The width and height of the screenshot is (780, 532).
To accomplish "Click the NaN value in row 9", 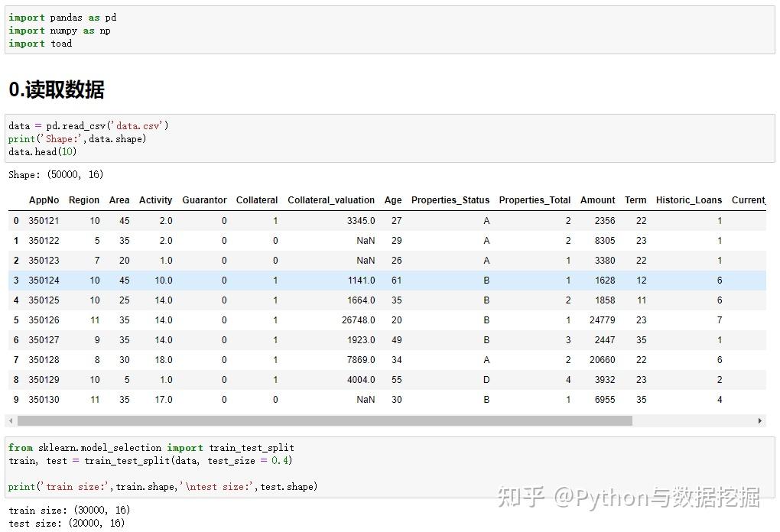I will tap(366, 400).
